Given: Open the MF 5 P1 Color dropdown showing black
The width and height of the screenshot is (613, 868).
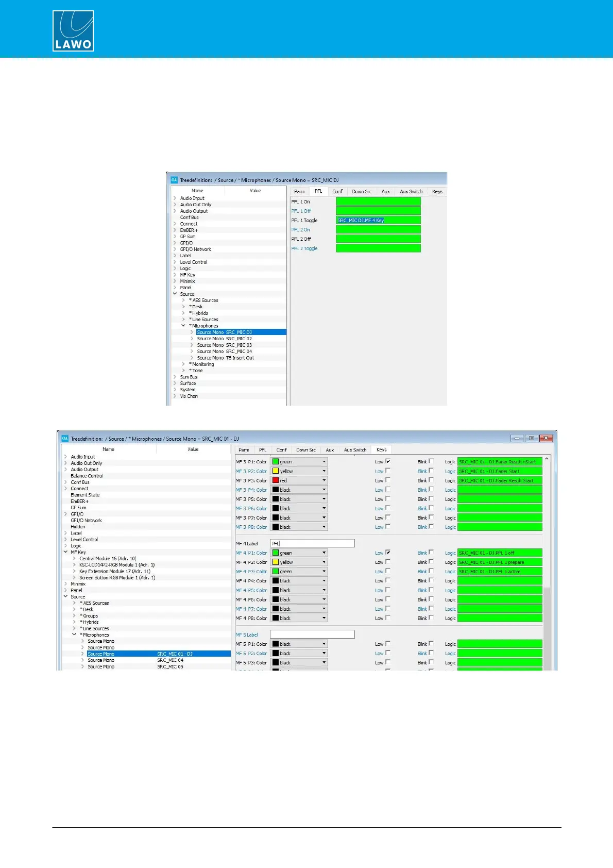Looking at the screenshot, I should click(x=299, y=644).
